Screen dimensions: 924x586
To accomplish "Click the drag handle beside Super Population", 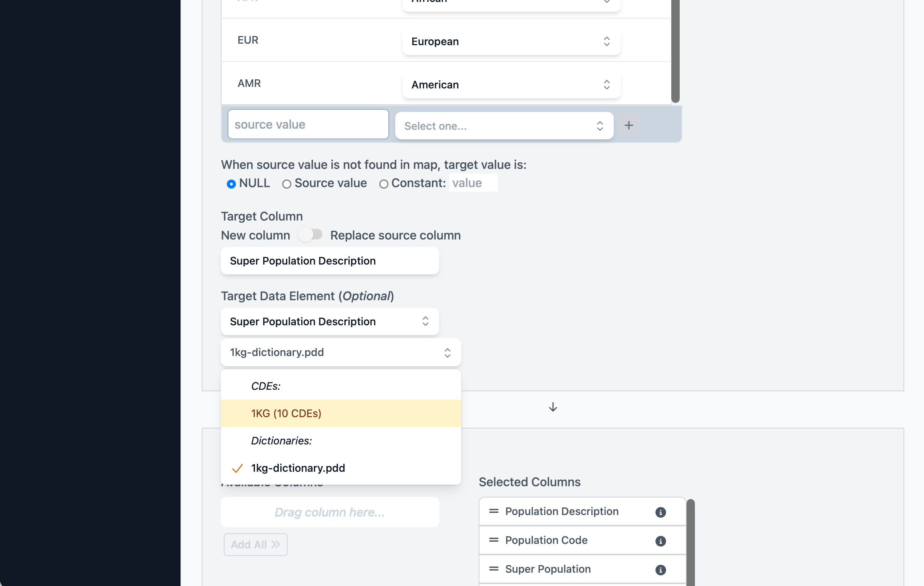I will [493, 569].
